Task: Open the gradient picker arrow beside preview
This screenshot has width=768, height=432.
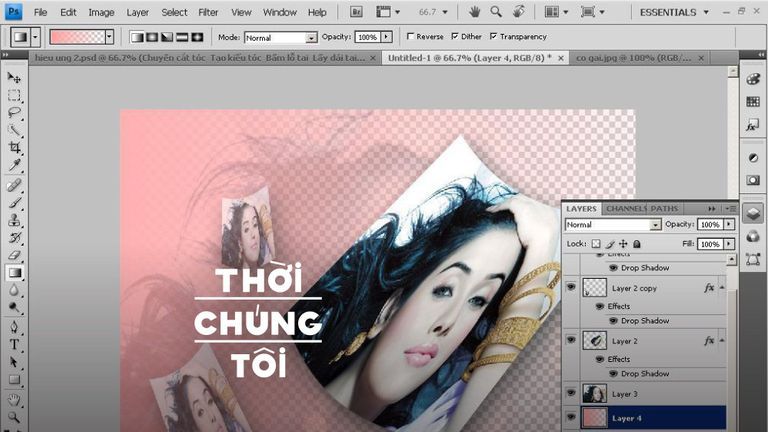Action: click(x=109, y=37)
